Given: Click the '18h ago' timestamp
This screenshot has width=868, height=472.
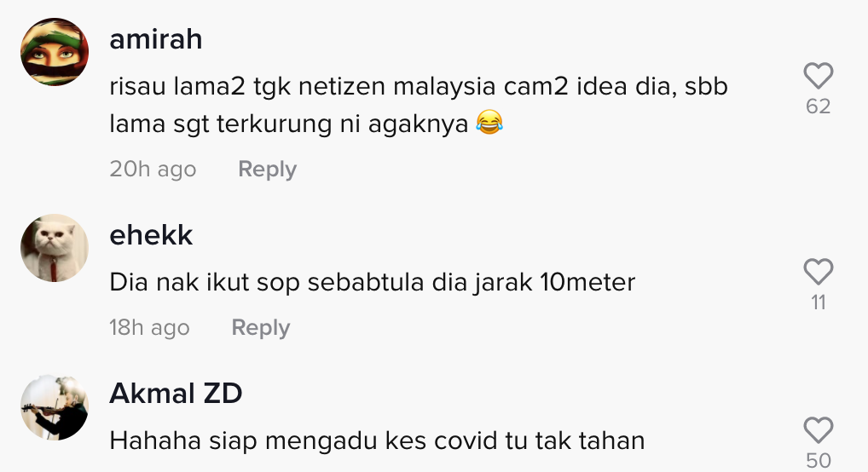Looking at the screenshot, I should 149,327.
